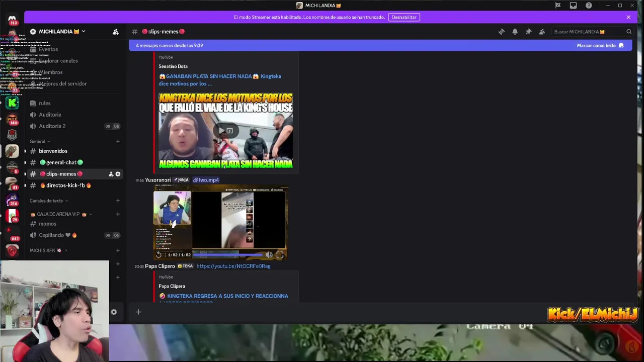Image resolution: width=644 pixels, height=362 pixels.
Task: Open the threads icon in channel header
Action: (502, 32)
